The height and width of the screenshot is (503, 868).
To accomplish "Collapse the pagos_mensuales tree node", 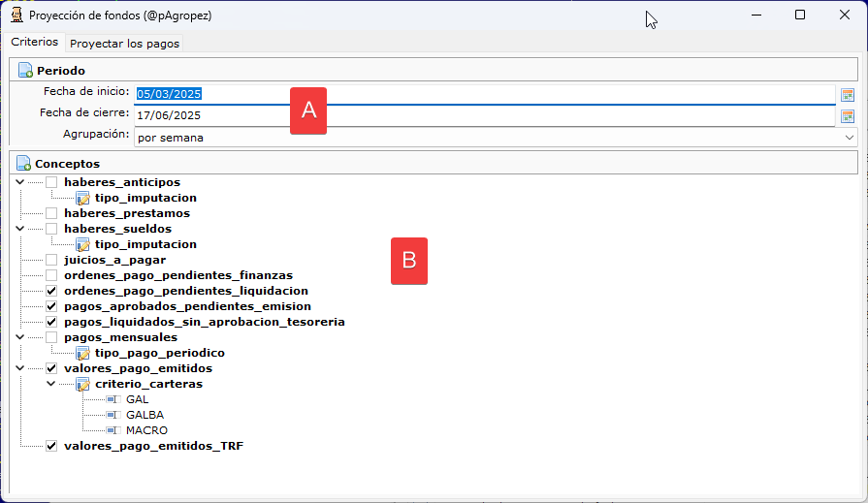I will coord(20,337).
